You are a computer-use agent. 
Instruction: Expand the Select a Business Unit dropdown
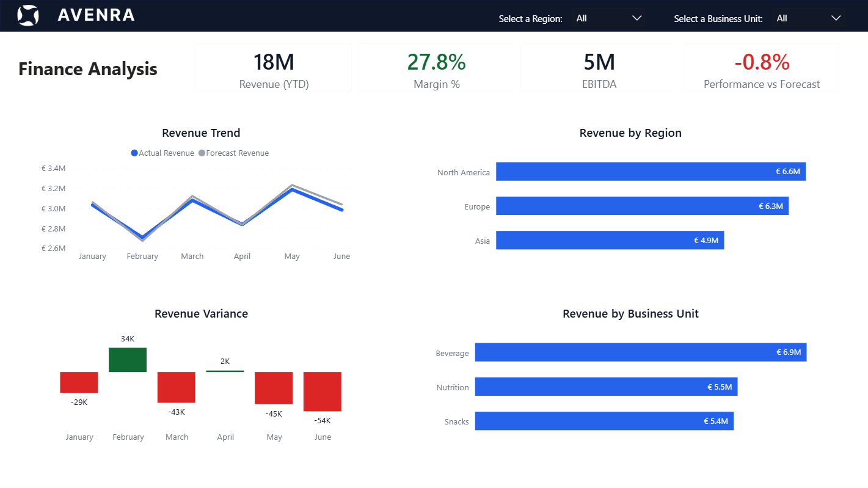pos(808,18)
